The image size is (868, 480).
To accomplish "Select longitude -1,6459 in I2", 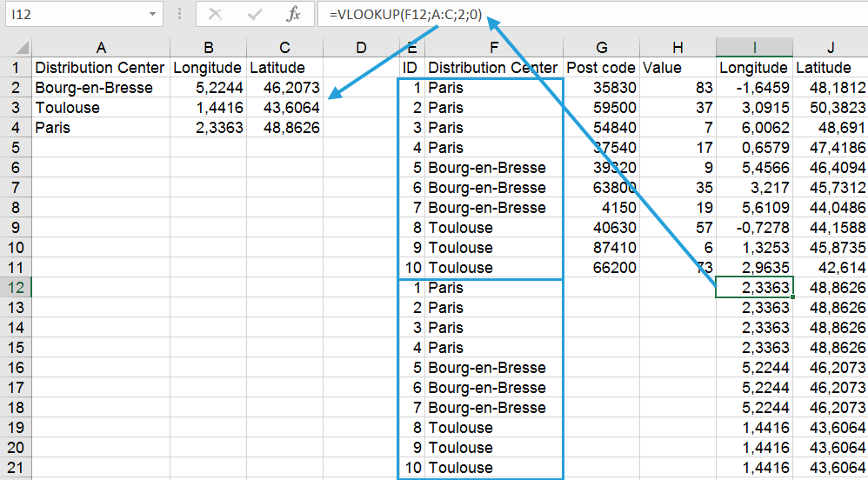I will (x=755, y=88).
